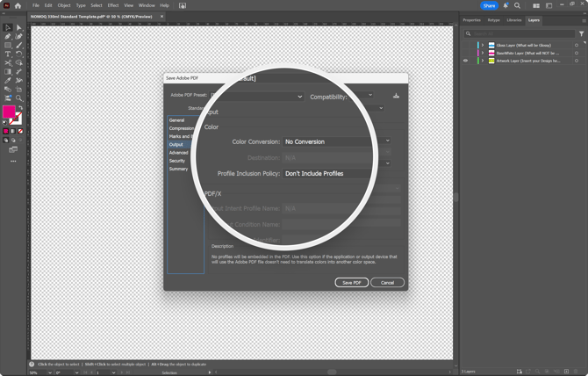Open the notifications bell icon

(x=506, y=5)
